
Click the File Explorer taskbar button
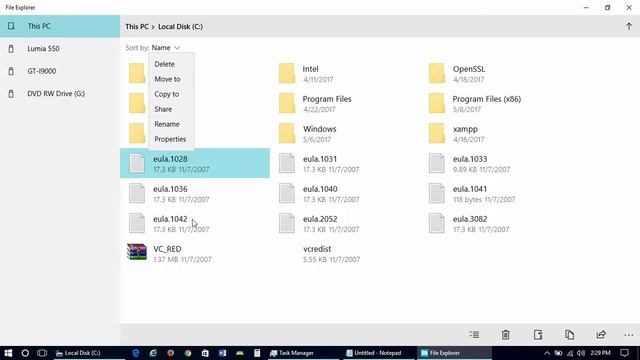pyautogui.click(x=454, y=353)
